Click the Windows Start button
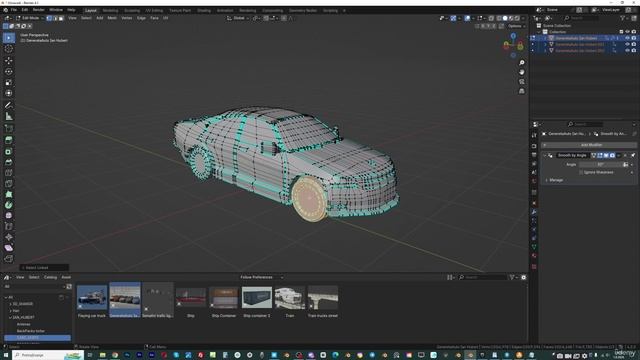Image resolution: width=640 pixels, height=360 pixels. coord(6,355)
